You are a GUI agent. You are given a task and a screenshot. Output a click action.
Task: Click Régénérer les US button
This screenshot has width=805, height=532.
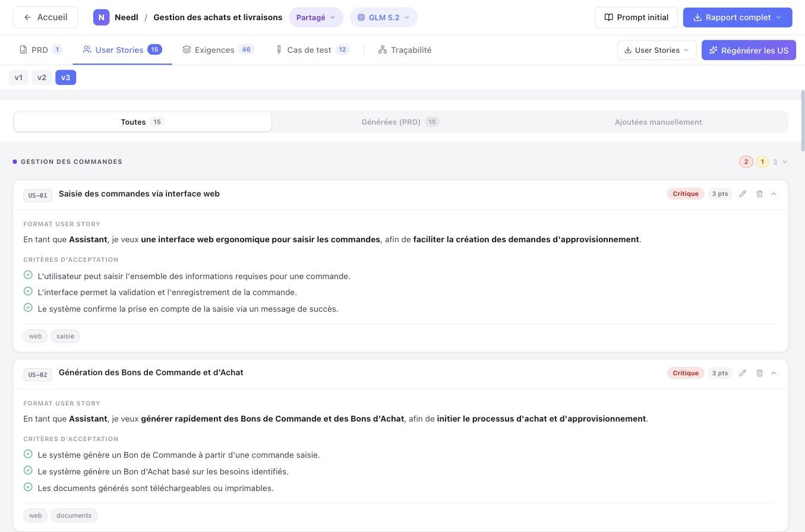click(749, 50)
